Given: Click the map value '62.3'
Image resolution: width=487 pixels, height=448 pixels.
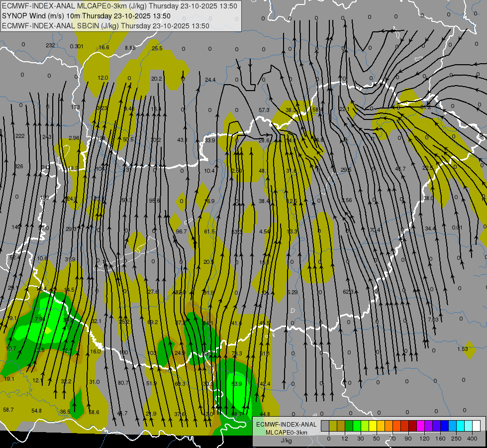Looking at the screenshot, I should point(348,292).
